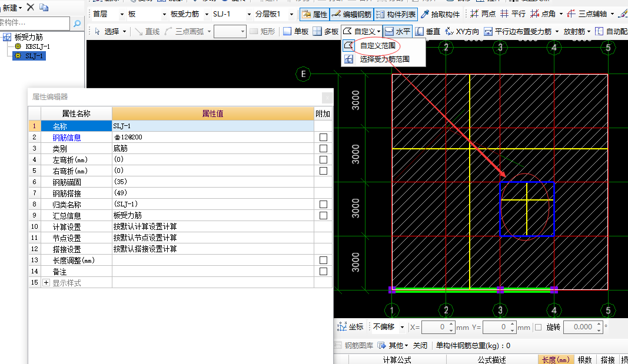The height and width of the screenshot is (364, 628).
Task: Enable the 旋转 rotation checkbox
Action: [x=538, y=327]
